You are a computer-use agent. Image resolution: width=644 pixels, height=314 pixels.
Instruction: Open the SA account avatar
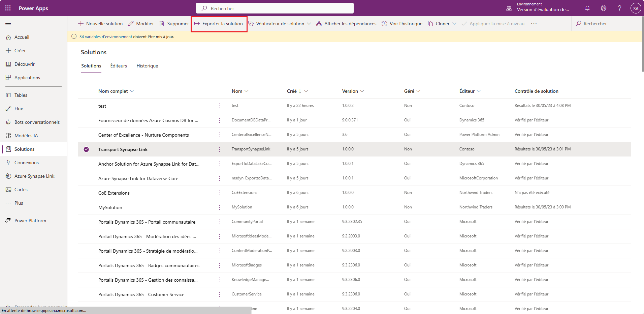[636, 8]
